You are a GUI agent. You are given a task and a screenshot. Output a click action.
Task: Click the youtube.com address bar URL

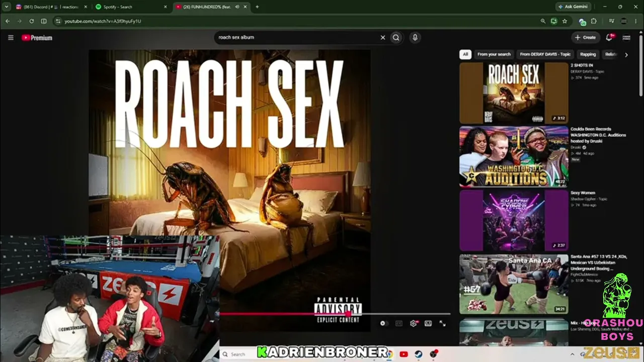(x=103, y=21)
